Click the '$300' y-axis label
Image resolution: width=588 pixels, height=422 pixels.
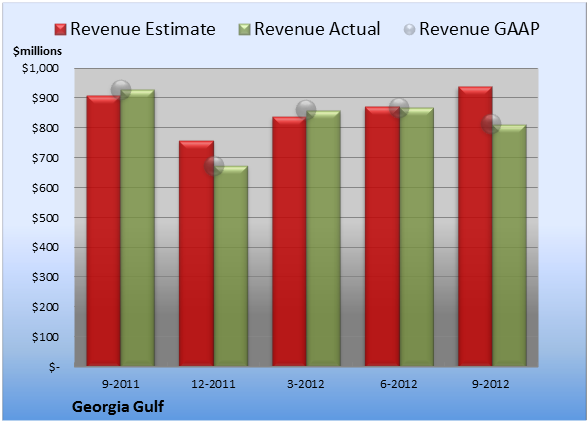[45, 278]
